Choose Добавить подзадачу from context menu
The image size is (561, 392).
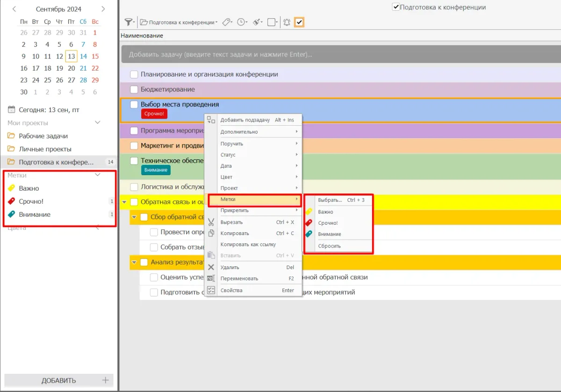(245, 120)
